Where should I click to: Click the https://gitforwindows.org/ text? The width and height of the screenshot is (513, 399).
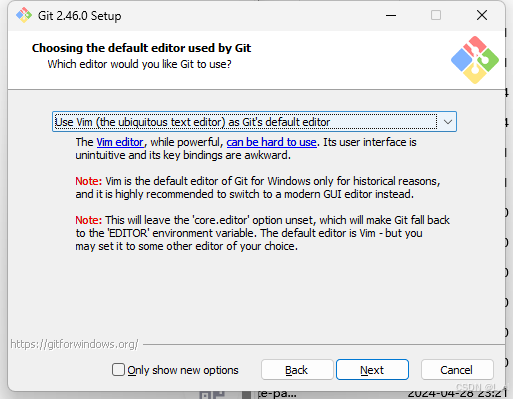coord(74,344)
